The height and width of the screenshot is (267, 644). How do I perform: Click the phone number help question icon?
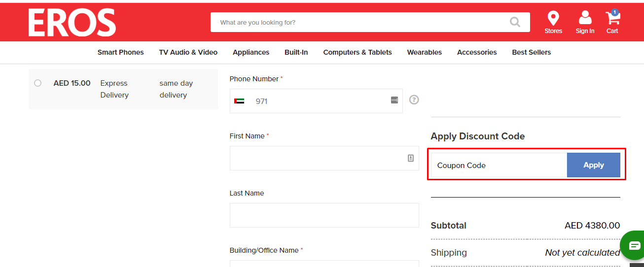click(x=414, y=100)
